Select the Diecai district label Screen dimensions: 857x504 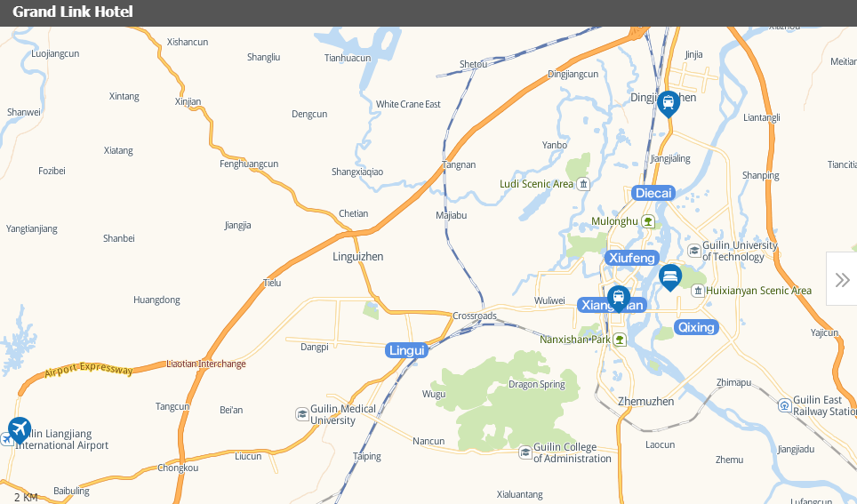click(x=653, y=193)
